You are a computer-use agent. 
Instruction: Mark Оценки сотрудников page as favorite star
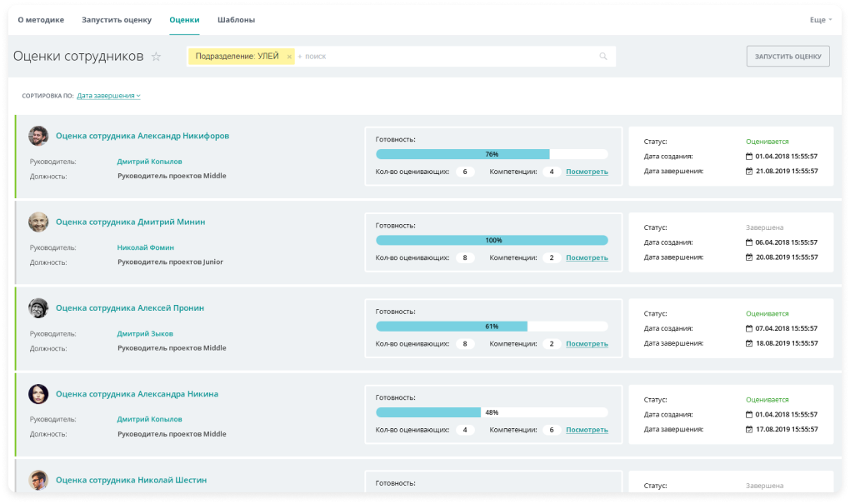(x=156, y=57)
